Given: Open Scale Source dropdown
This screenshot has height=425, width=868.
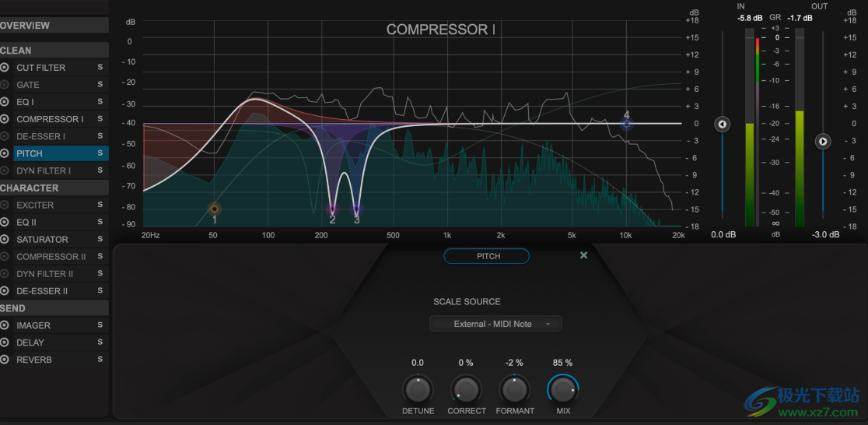Looking at the screenshot, I should pos(495,324).
